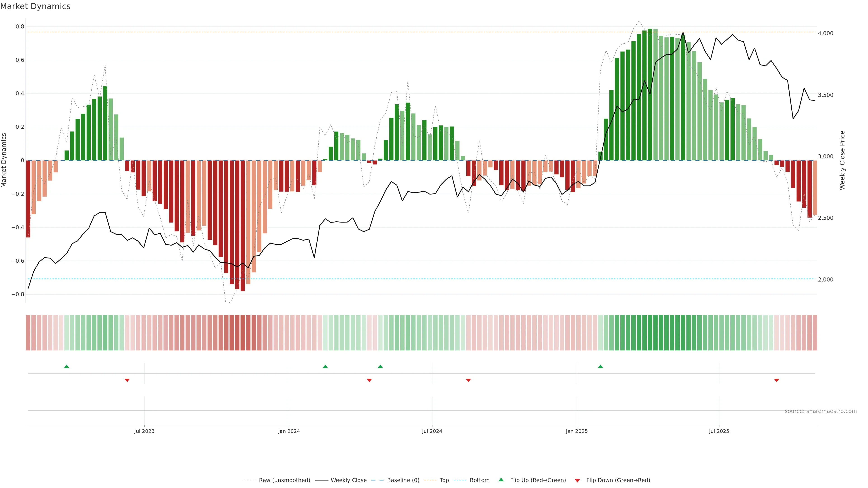Click the Weekly Close Price axis title
Image resolution: width=868 pixels, height=488 pixels.
[x=842, y=160]
